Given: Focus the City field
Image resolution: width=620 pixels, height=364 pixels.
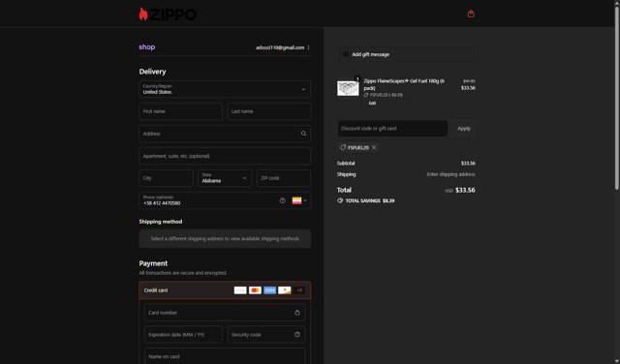Looking at the screenshot, I should pos(166,178).
